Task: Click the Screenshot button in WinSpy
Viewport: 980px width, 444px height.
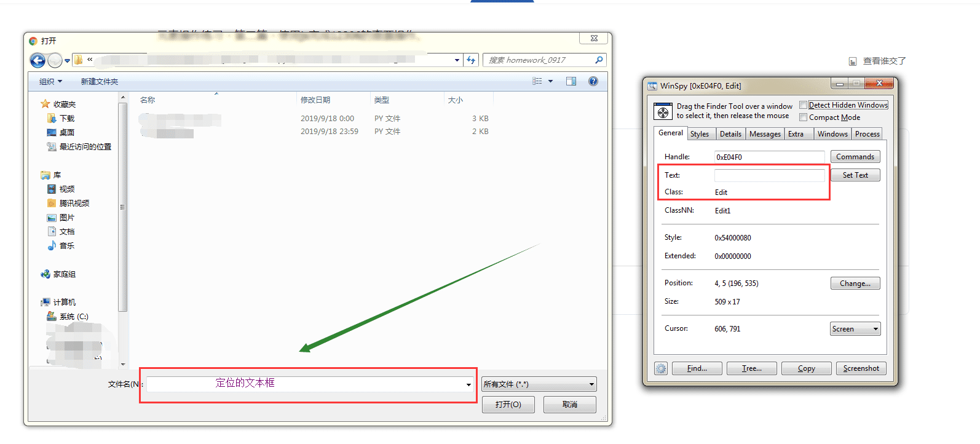Action: click(861, 368)
